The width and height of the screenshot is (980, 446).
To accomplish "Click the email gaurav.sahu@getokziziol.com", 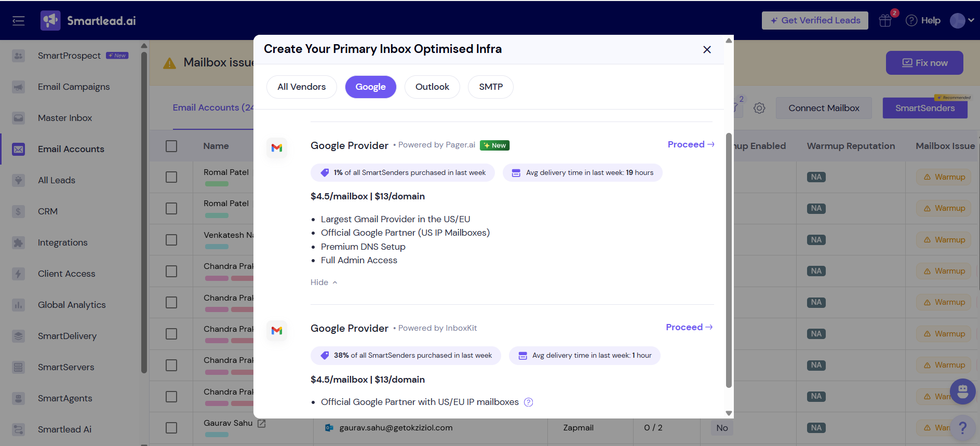I will pyautogui.click(x=396, y=428).
